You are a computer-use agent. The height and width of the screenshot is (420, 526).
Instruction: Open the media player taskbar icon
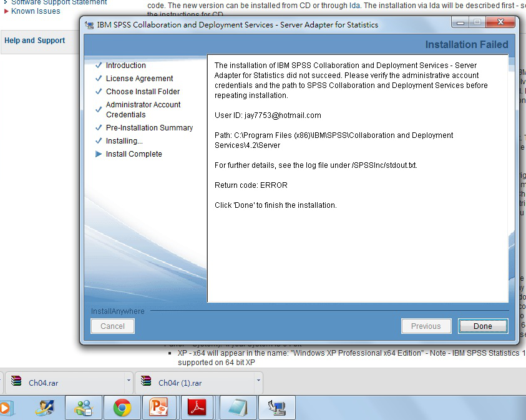click(x=7, y=408)
